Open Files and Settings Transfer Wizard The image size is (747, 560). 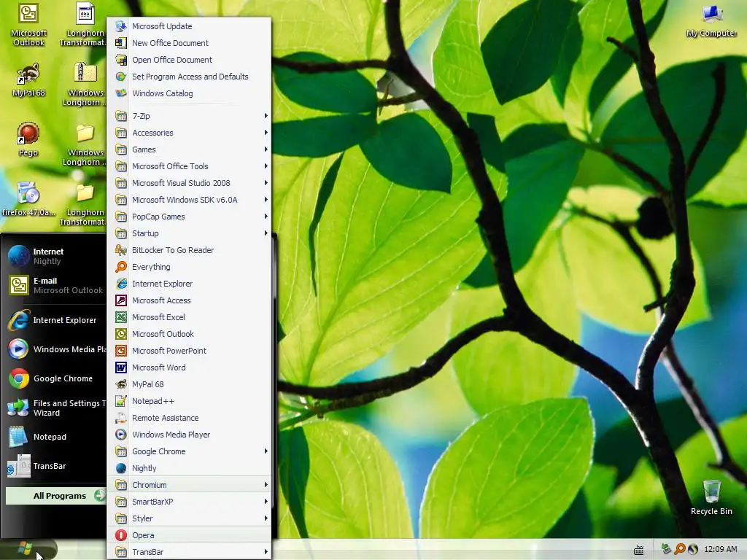(x=55, y=408)
